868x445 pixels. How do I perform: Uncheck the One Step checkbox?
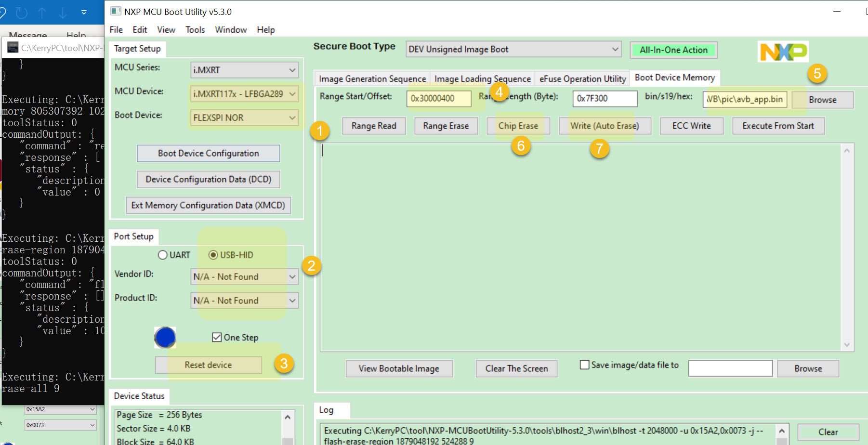217,337
